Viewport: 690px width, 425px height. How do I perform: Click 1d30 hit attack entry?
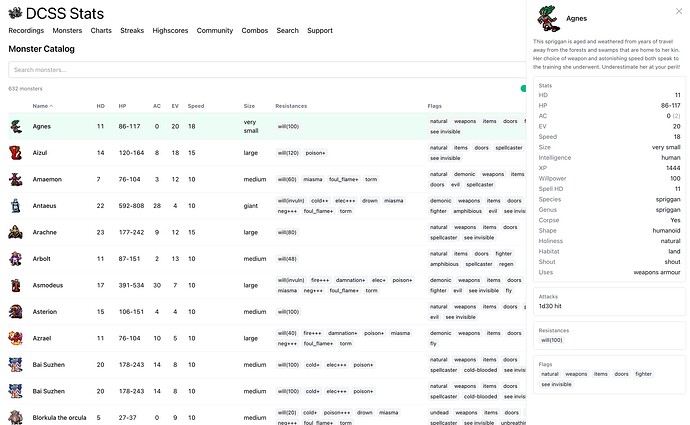point(550,306)
